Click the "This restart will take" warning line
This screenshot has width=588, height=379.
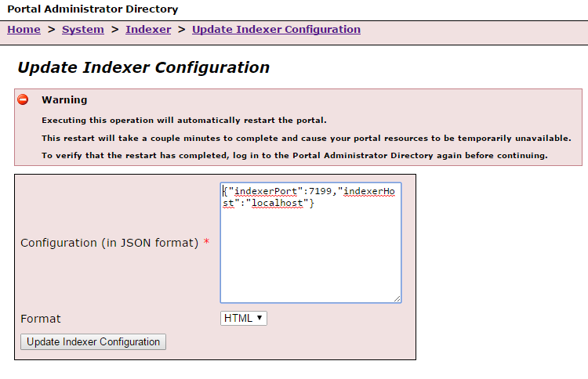pyautogui.click(x=307, y=138)
